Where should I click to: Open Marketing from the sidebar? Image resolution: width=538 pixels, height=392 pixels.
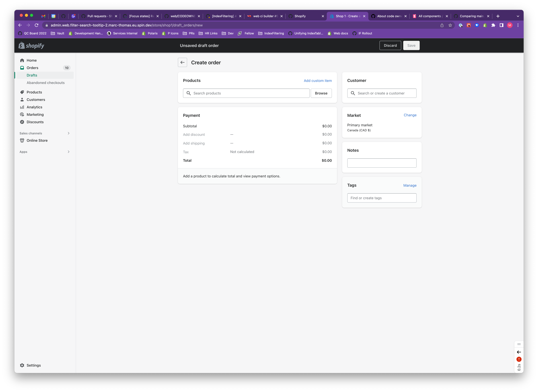35,114
